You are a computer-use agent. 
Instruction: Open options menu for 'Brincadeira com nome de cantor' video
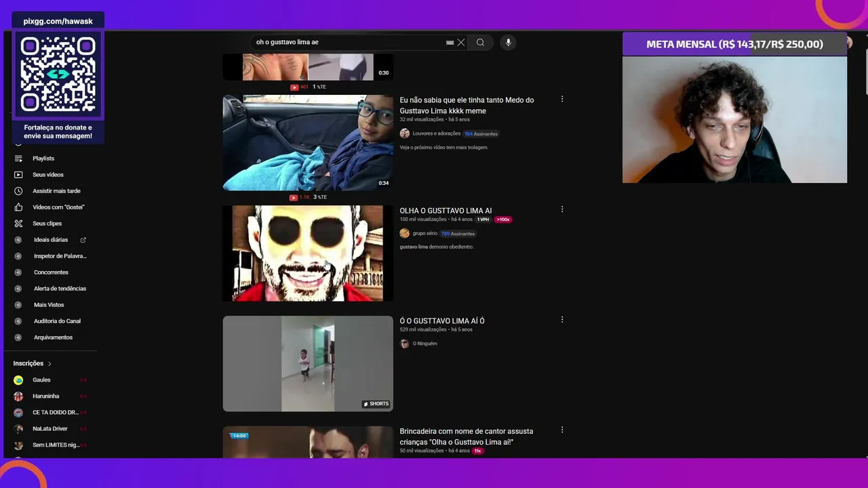[562, 430]
